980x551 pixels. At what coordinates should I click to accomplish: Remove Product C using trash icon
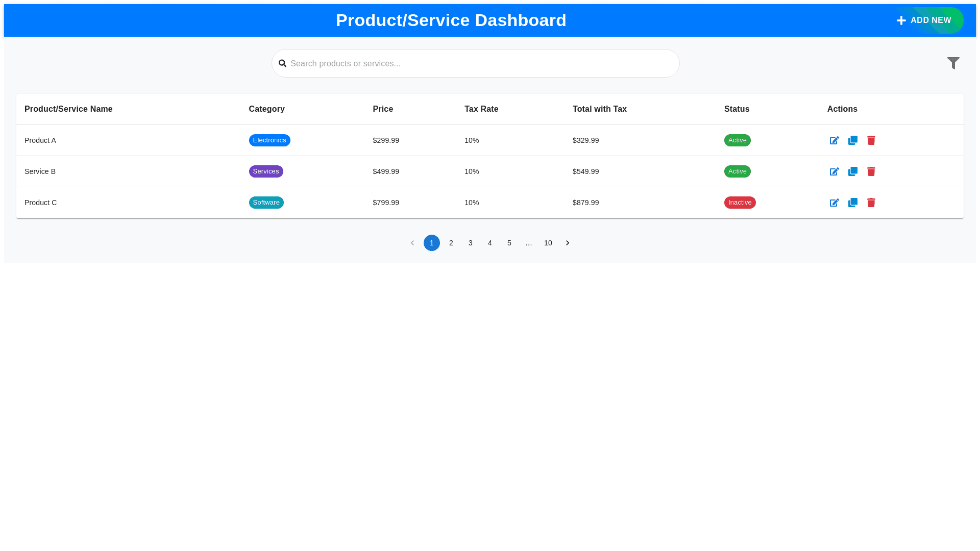pos(871,203)
